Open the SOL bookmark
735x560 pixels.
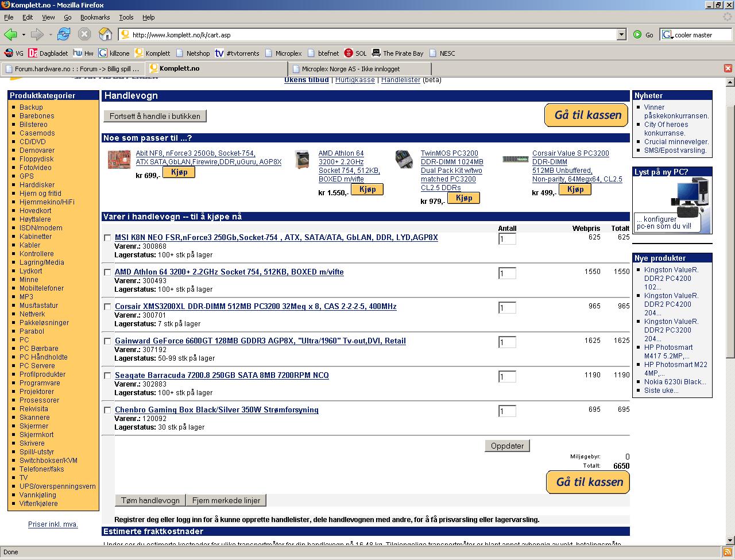pos(355,53)
